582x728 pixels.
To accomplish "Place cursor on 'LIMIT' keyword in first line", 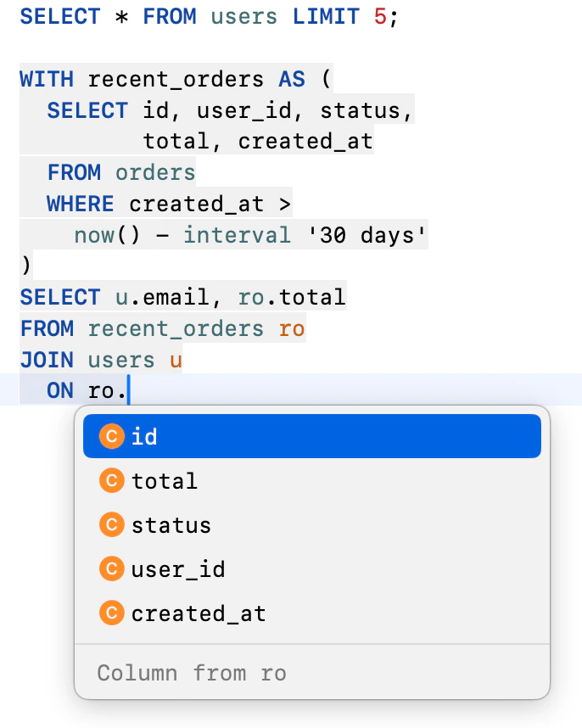I will coord(326,17).
